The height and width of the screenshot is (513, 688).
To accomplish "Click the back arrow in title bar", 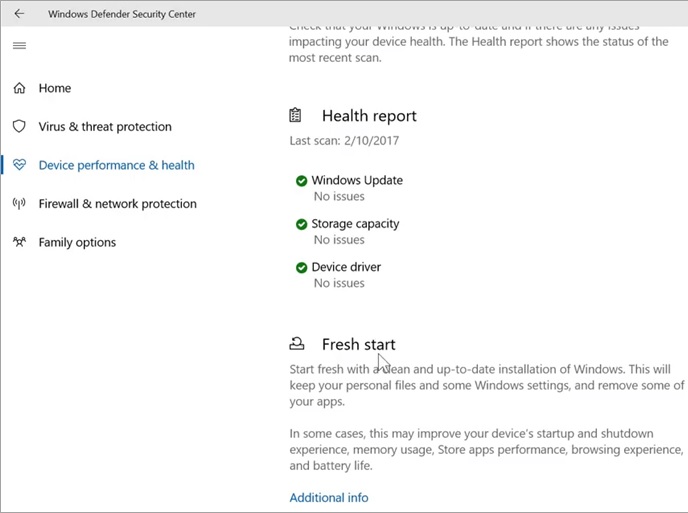I will [x=20, y=14].
